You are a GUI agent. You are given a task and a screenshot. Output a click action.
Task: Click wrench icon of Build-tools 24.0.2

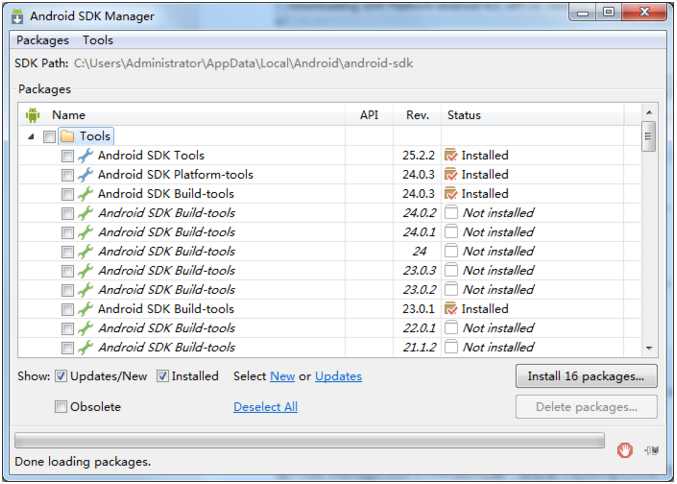(85, 213)
